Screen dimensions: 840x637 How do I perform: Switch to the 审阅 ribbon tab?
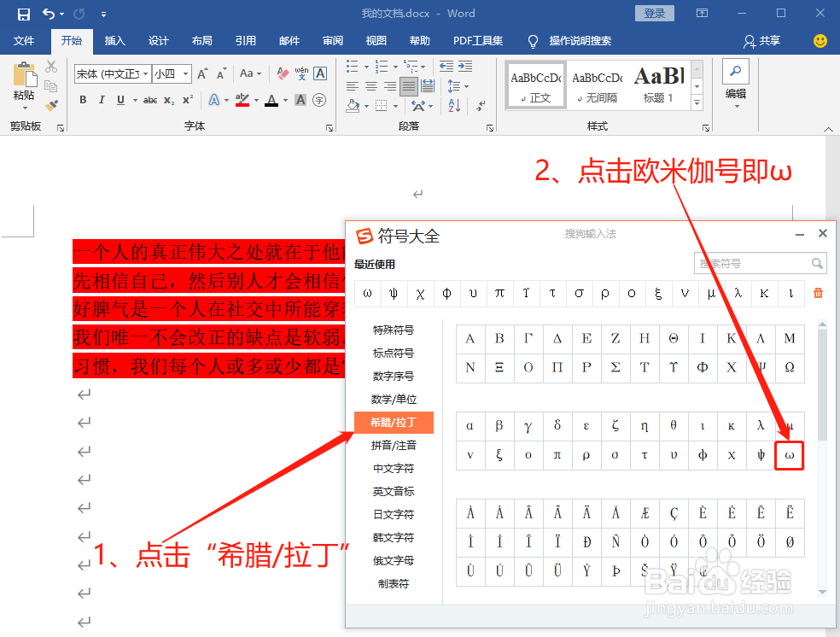pos(333,41)
